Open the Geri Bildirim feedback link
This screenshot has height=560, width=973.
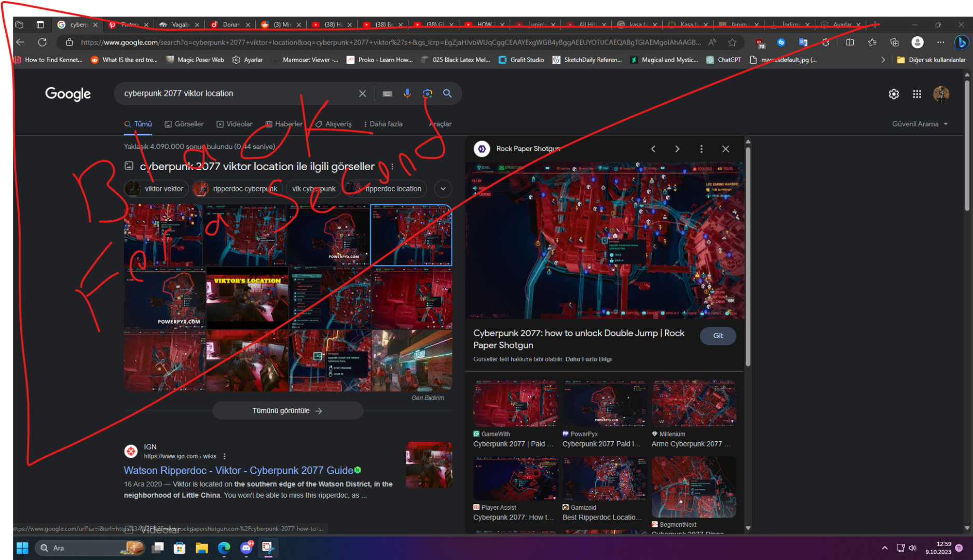428,398
